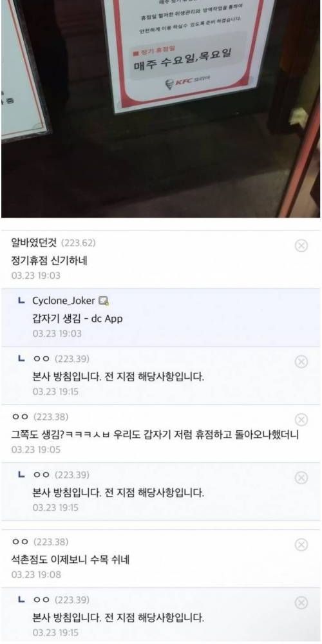Delete the 석촌점도 이제보니 comment via X

[x=301, y=545]
